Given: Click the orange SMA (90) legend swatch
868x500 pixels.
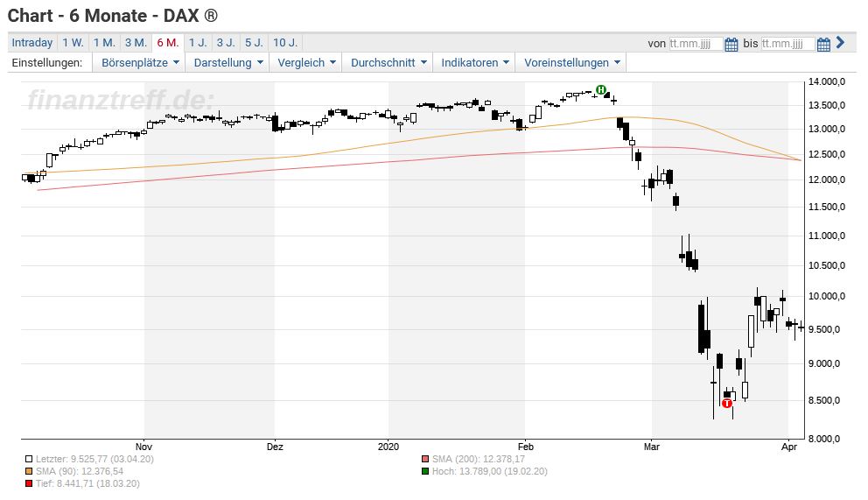Looking at the screenshot, I should click(29, 471).
